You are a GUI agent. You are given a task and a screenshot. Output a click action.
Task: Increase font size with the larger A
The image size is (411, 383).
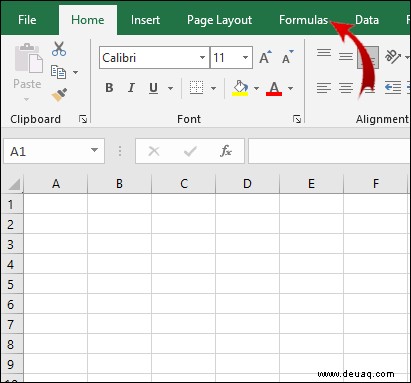[x=265, y=57]
